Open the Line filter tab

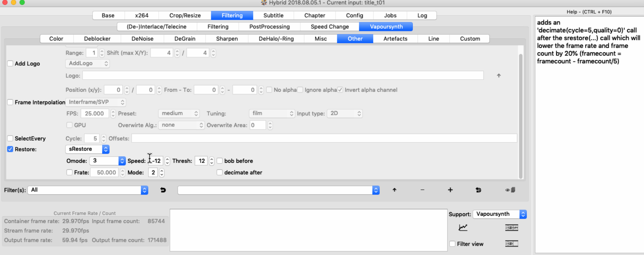pyautogui.click(x=433, y=39)
